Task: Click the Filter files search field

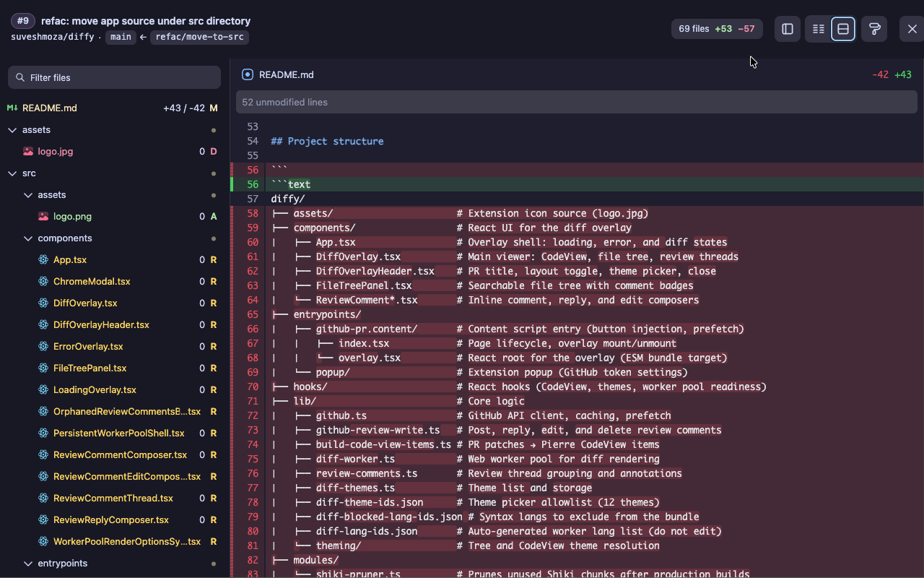Action: coord(114,77)
